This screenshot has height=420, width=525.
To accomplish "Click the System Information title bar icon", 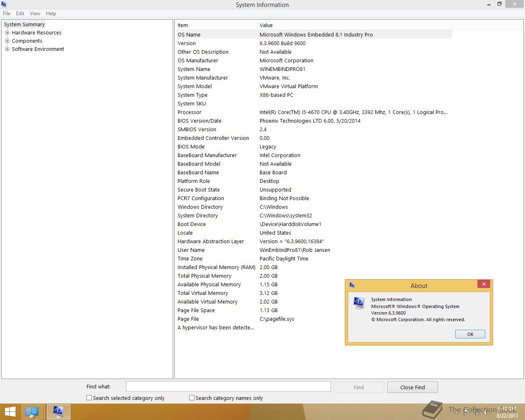I will (4, 5).
